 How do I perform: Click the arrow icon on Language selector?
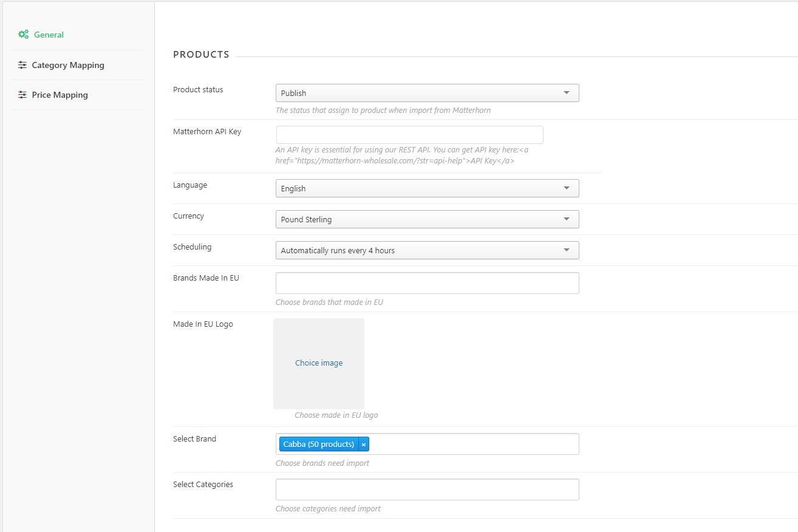[x=567, y=188]
